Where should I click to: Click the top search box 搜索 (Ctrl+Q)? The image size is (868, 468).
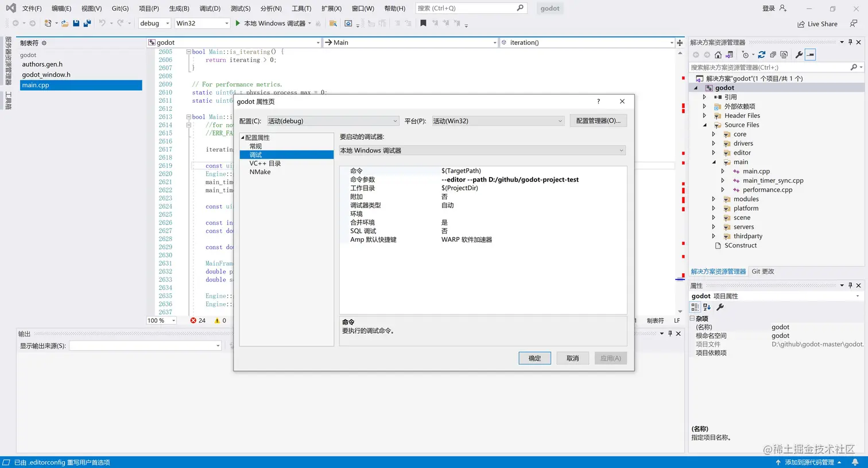[x=471, y=8]
